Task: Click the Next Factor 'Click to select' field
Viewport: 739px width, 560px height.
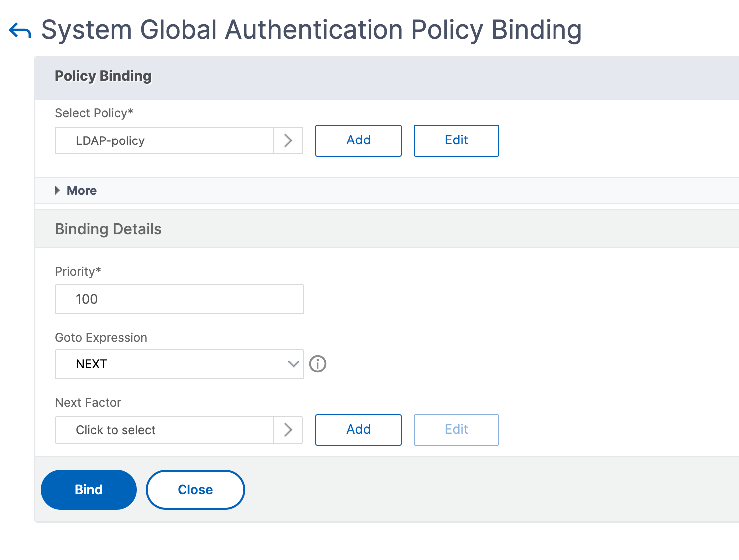Action: (x=165, y=430)
